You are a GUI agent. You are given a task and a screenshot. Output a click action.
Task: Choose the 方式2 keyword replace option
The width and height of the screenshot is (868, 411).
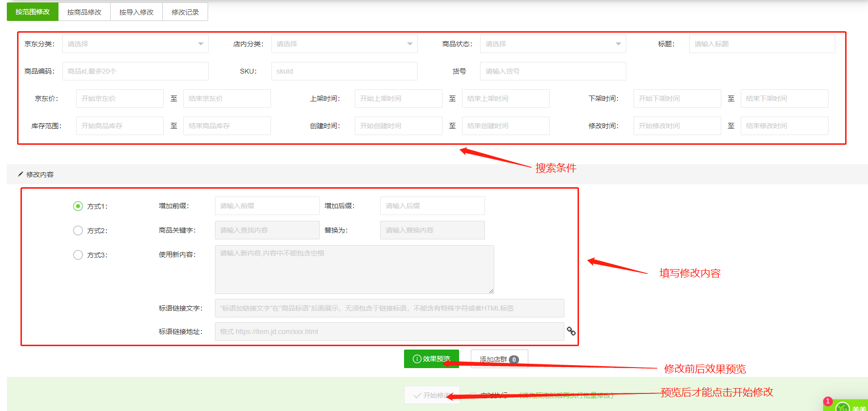pyautogui.click(x=78, y=231)
